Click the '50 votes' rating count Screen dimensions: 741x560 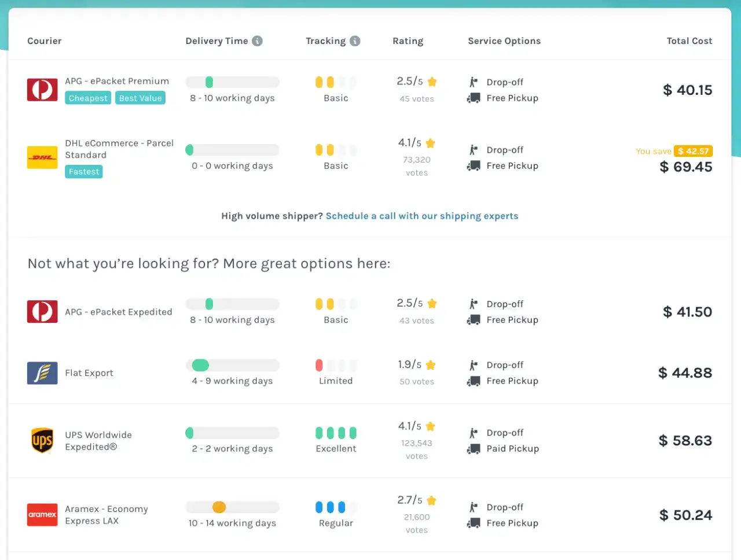pos(417,382)
